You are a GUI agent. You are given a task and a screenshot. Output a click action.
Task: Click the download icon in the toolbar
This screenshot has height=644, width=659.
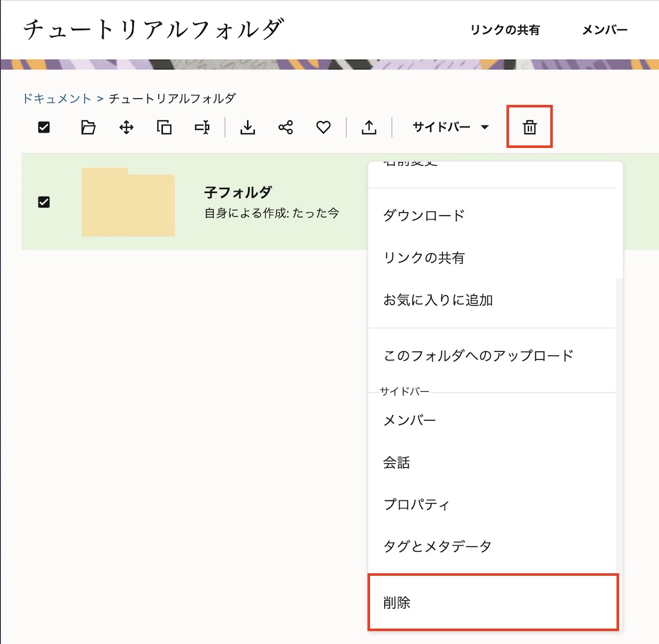247,127
